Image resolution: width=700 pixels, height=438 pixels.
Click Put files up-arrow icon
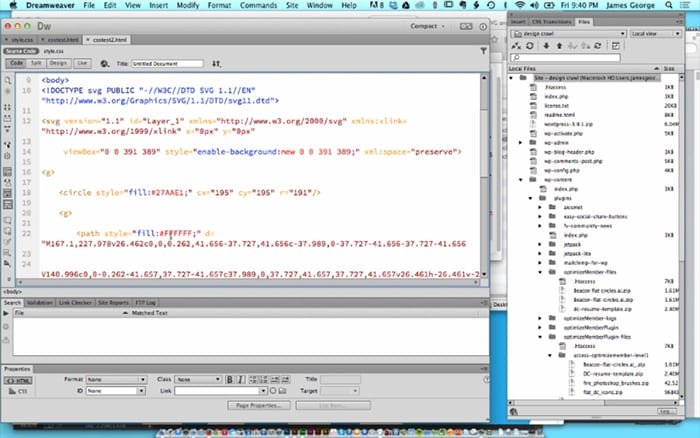click(559, 46)
